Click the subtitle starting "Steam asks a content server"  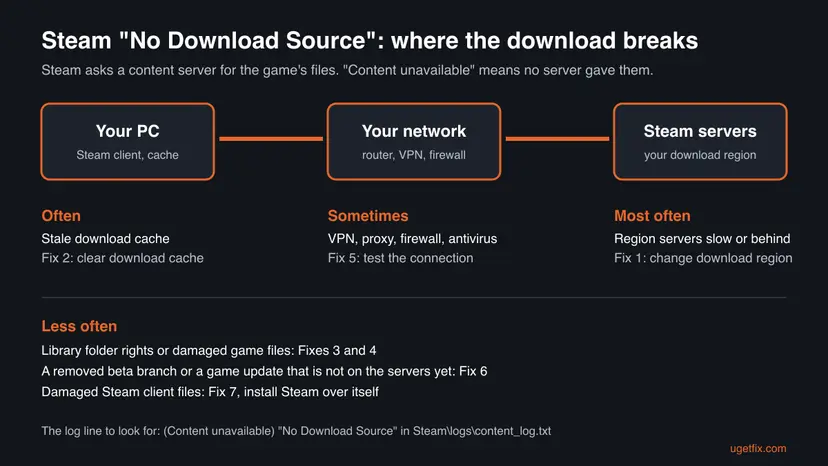click(347, 70)
